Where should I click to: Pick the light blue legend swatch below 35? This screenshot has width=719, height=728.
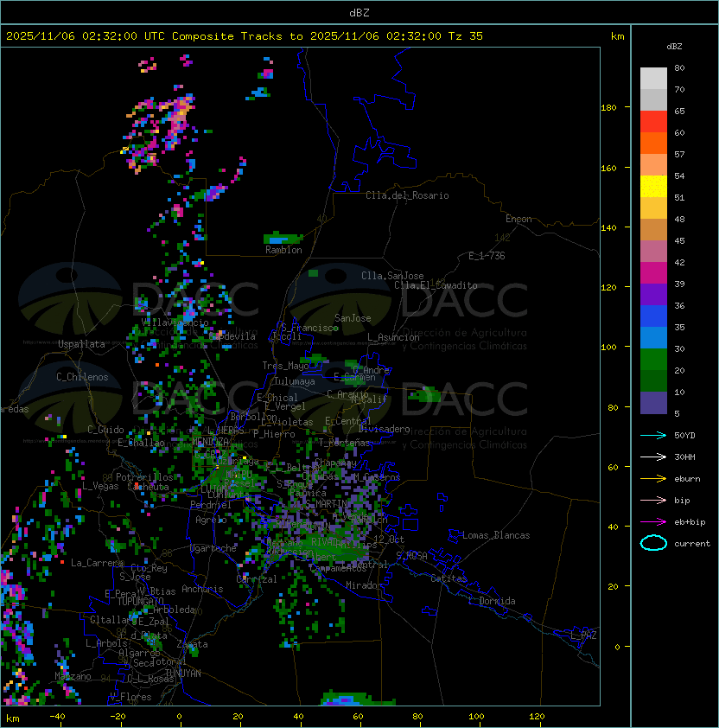coord(653,338)
